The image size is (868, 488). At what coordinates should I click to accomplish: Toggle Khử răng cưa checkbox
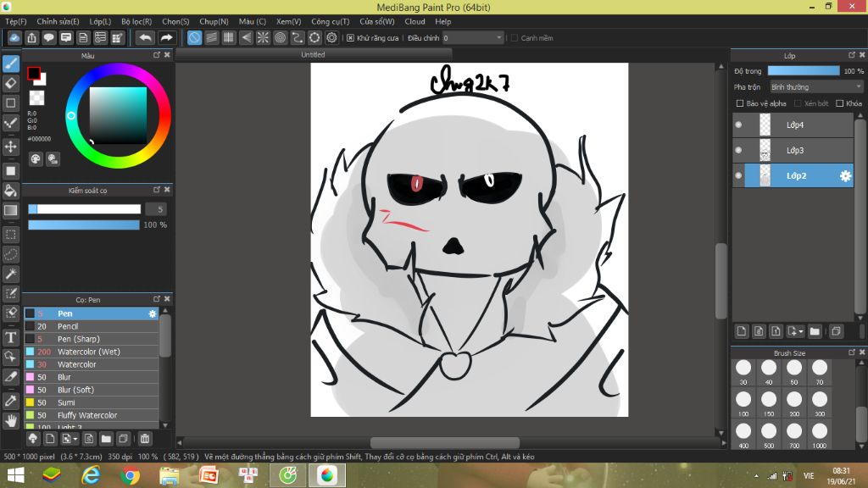pyautogui.click(x=350, y=38)
